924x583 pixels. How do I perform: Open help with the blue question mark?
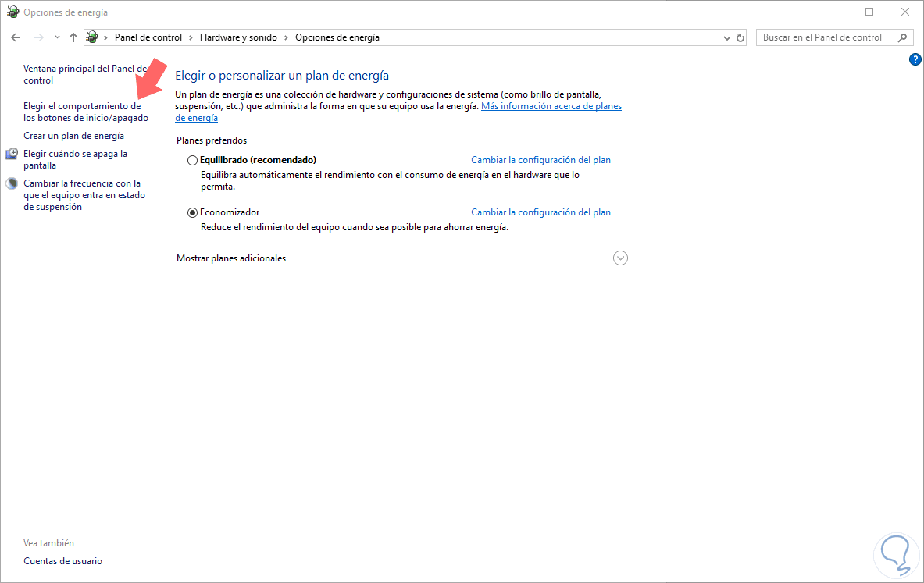point(915,59)
